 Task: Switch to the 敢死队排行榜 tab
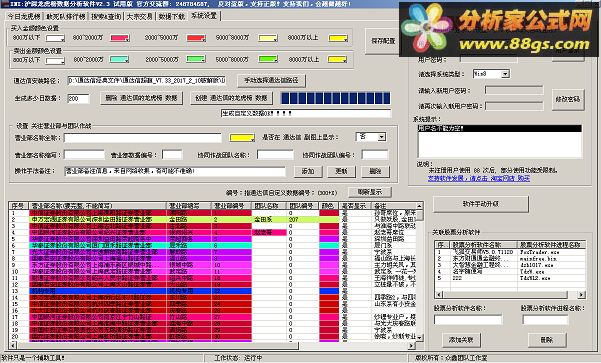tap(66, 16)
